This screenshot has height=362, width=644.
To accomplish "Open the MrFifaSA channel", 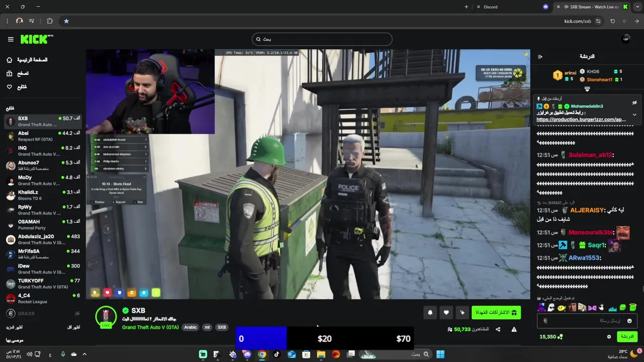I will click(x=43, y=254).
